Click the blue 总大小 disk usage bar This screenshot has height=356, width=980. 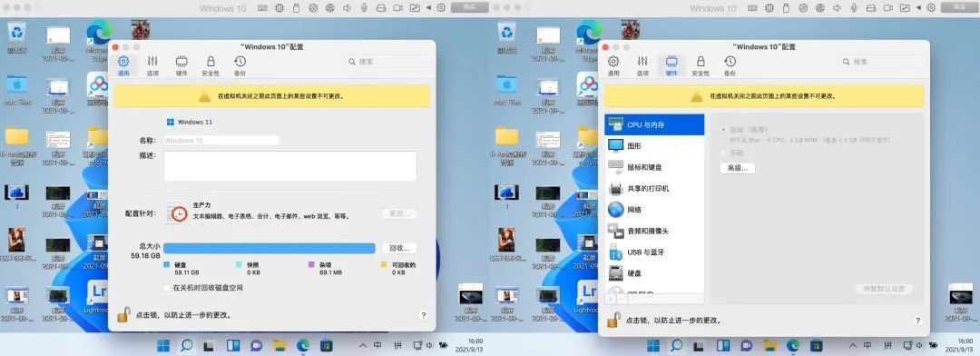(269, 249)
